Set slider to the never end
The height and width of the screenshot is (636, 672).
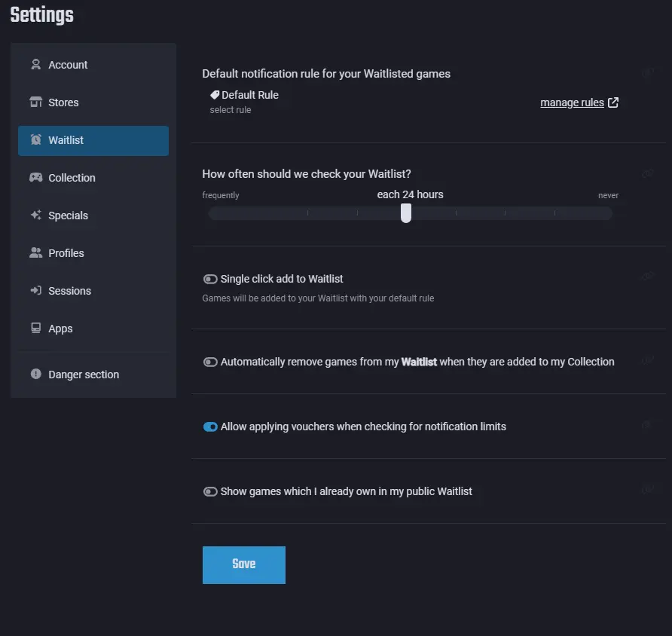(x=606, y=213)
